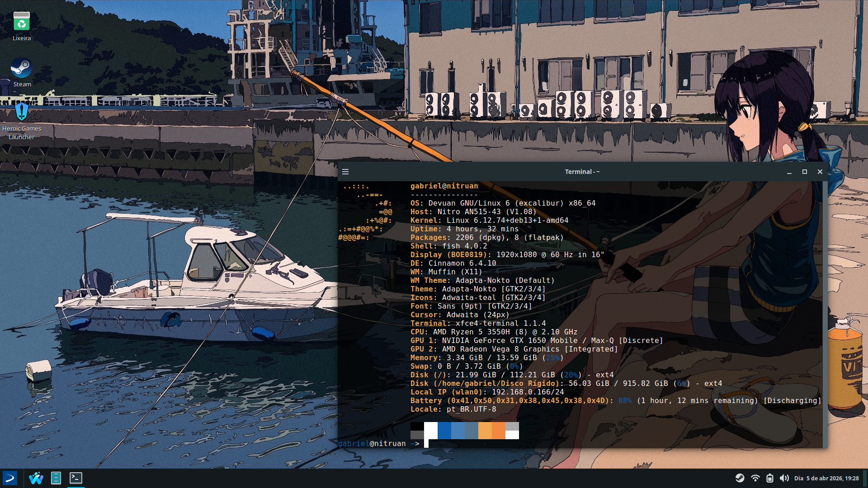This screenshot has height=488, width=868.
Task: Select the Heroic Games Launcher desktop icon
Action: coord(21,112)
